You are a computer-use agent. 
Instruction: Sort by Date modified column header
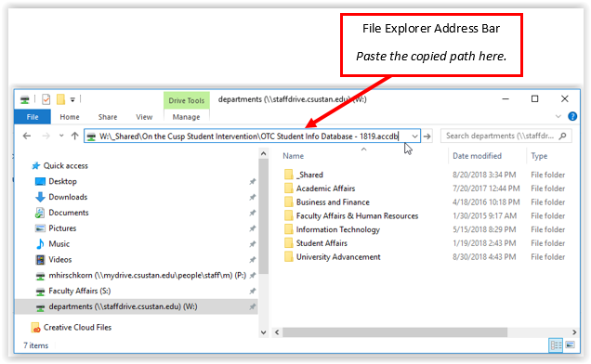[x=478, y=156]
